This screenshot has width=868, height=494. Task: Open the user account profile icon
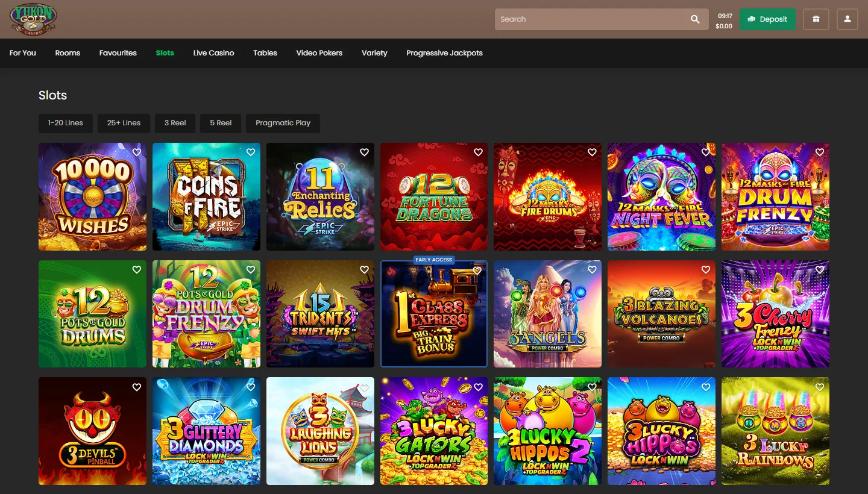(x=847, y=19)
